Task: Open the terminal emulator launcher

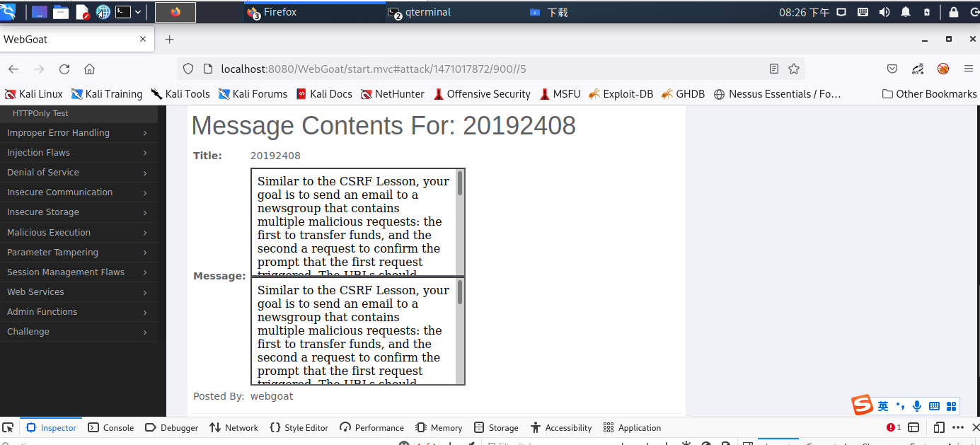Action: coord(123,11)
